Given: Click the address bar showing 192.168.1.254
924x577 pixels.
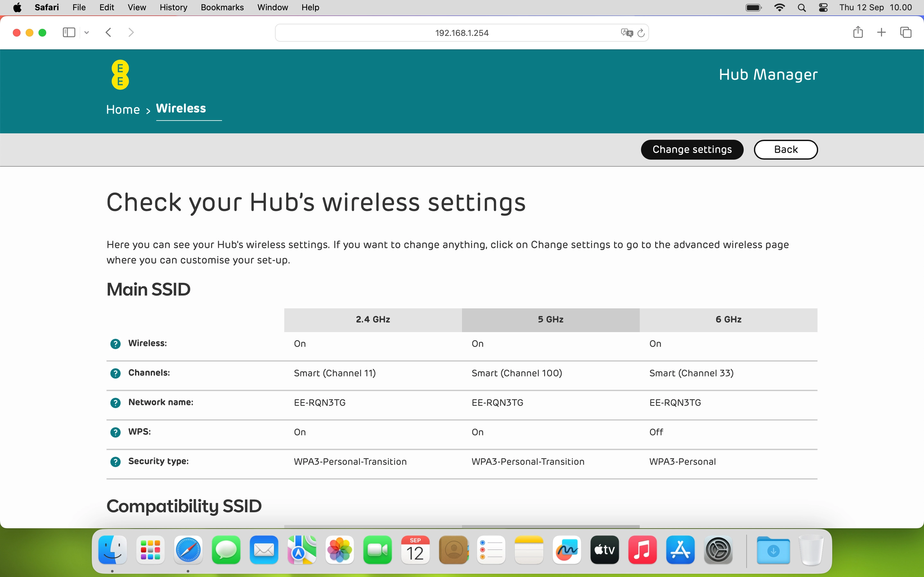Looking at the screenshot, I should (x=461, y=33).
